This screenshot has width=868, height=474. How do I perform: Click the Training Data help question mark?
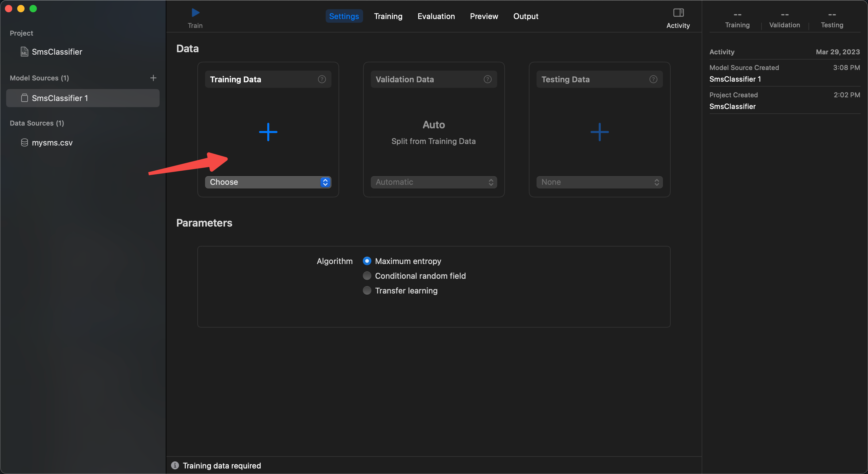click(x=321, y=79)
